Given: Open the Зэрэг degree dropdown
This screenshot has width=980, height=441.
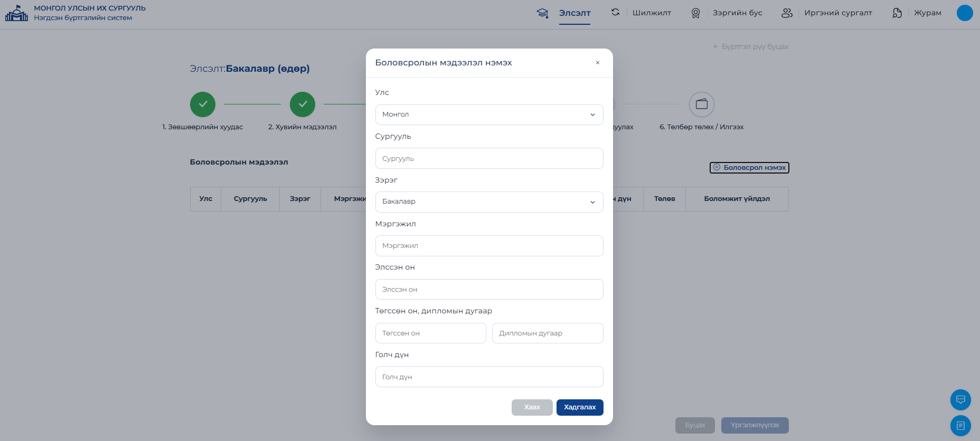Looking at the screenshot, I should coord(489,202).
